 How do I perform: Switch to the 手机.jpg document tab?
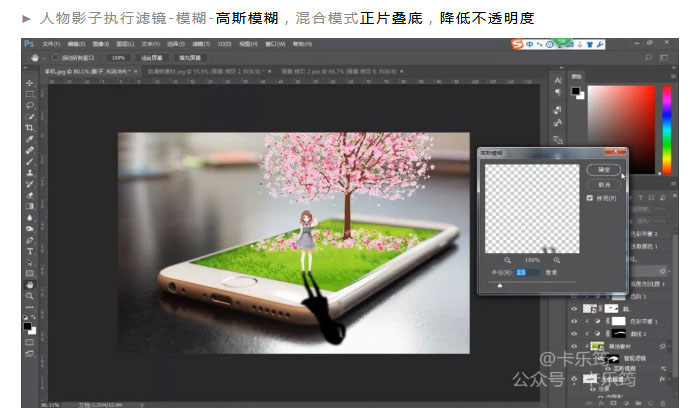click(x=58, y=72)
